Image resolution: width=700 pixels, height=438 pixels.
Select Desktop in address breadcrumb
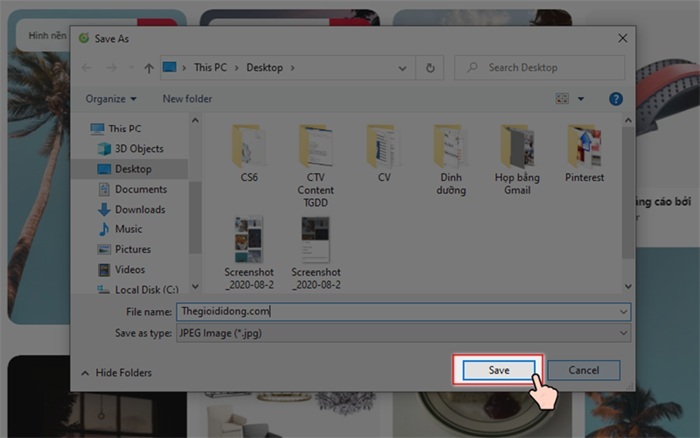pos(265,67)
